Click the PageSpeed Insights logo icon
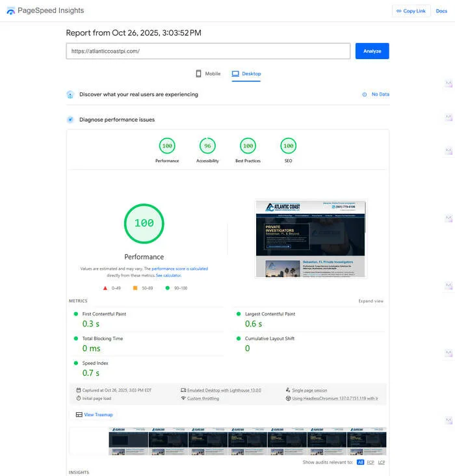 click(x=10, y=11)
